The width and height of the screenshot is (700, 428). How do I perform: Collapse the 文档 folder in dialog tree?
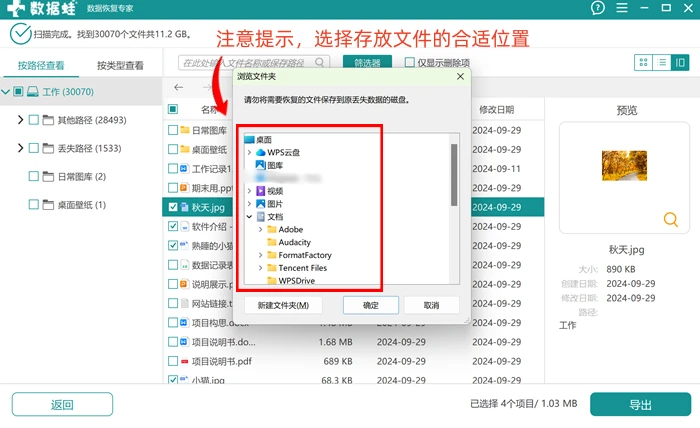click(x=249, y=216)
